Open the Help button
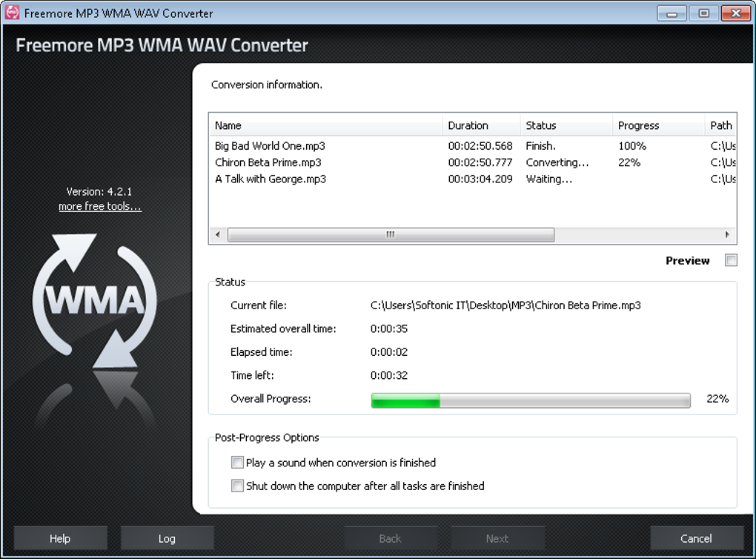This screenshot has width=756, height=559. pyautogui.click(x=60, y=538)
